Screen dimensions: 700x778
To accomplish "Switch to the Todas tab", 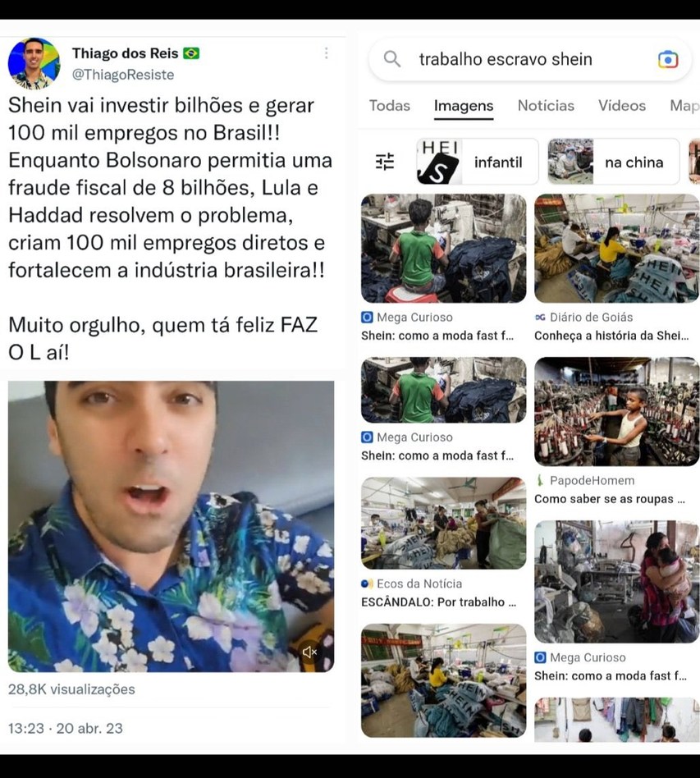I will 390,106.
